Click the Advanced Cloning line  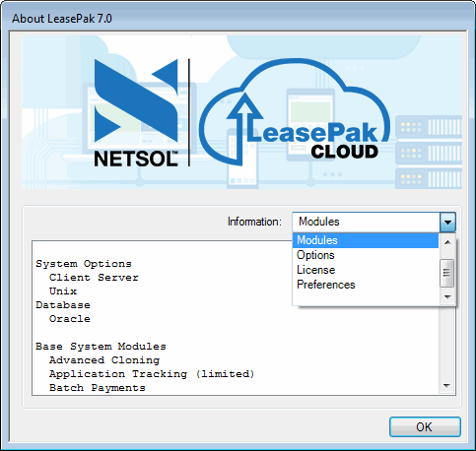click(x=104, y=360)
